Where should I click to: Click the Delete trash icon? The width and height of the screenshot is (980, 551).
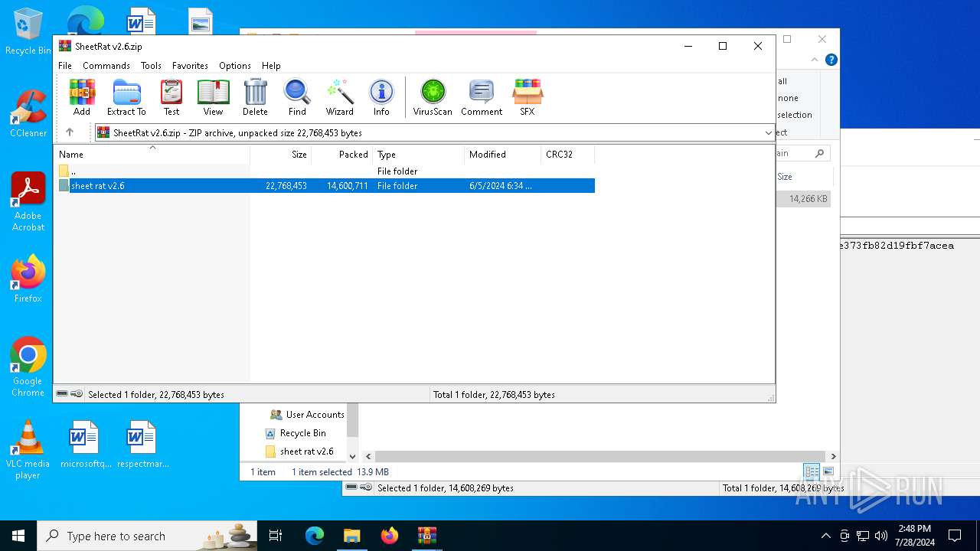(255, 97)
